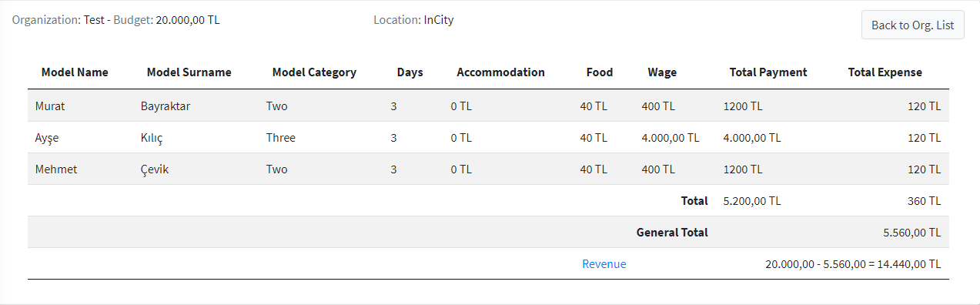The height and width of the screenshot is (305, 980).
Task: Click the Model Category column header
Action: (x=314, y=72)
